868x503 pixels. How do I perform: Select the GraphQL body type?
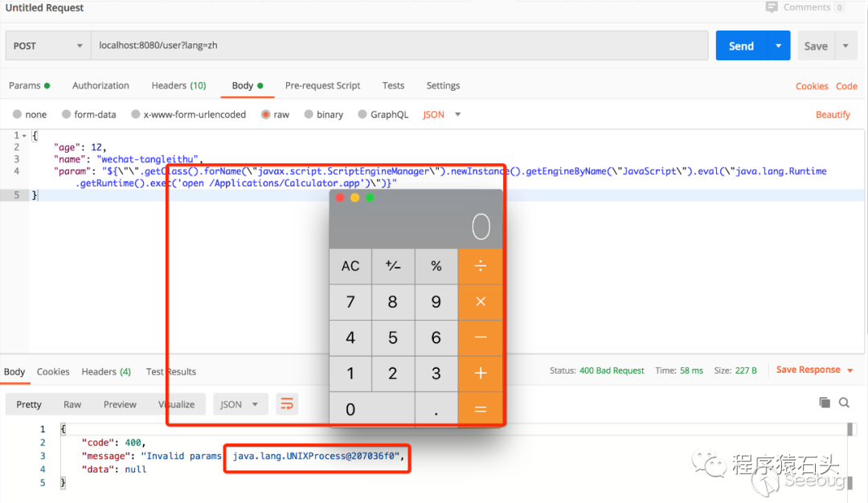pos(362,114)
